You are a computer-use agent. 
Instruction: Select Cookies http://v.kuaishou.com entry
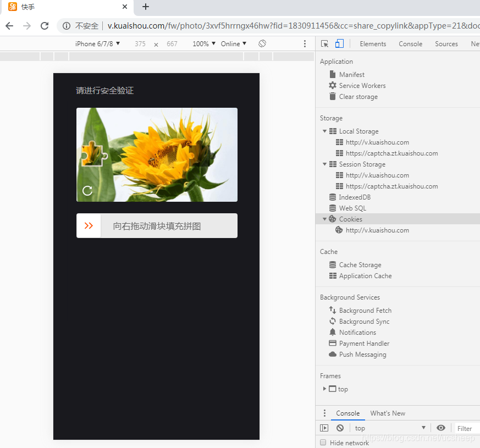[x=377, y=230]
